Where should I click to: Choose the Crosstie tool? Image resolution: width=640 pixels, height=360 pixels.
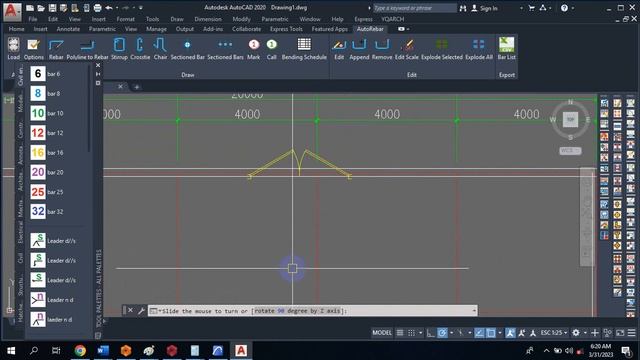pyautogui.click(x=140, y=49)
